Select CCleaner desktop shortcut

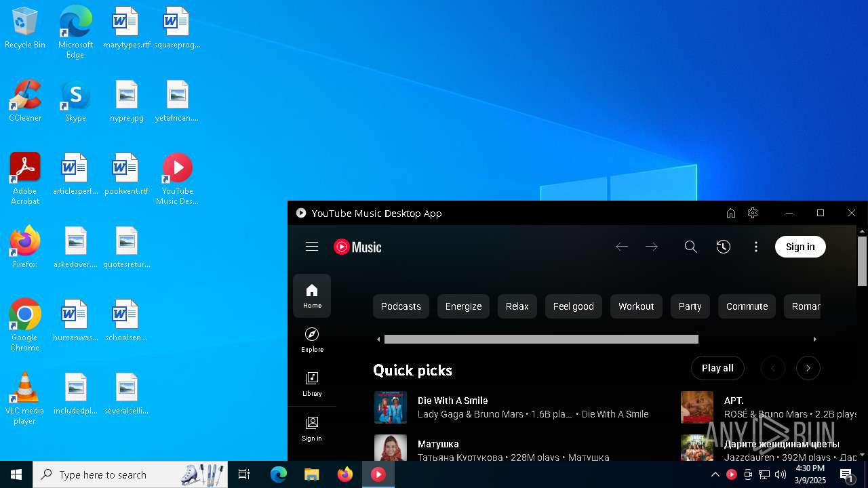(x=25, y=102)
